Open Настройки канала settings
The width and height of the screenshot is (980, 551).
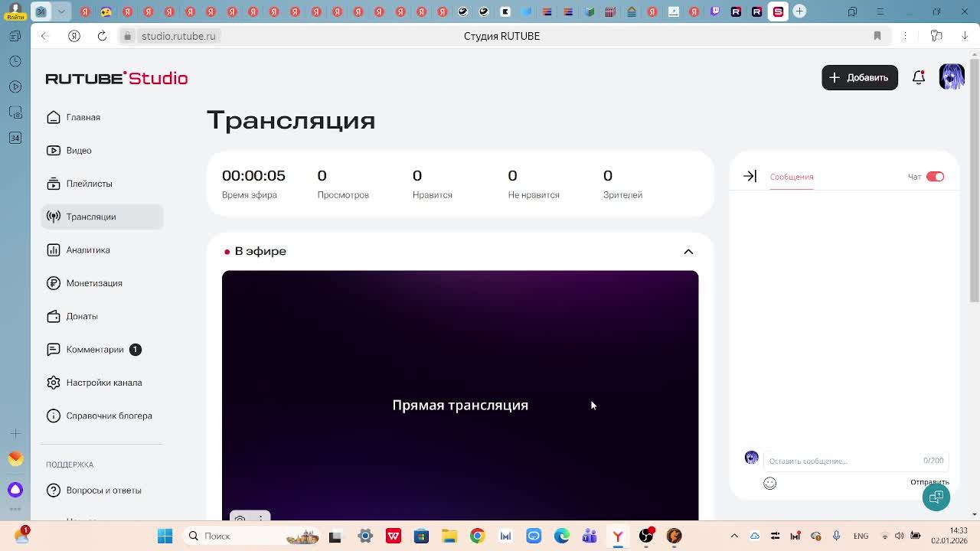click(x=95, y=383)
